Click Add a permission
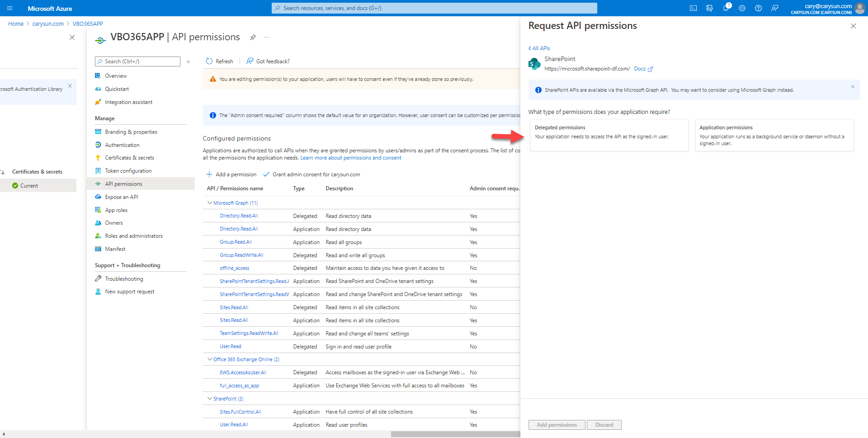 (231, 174)
